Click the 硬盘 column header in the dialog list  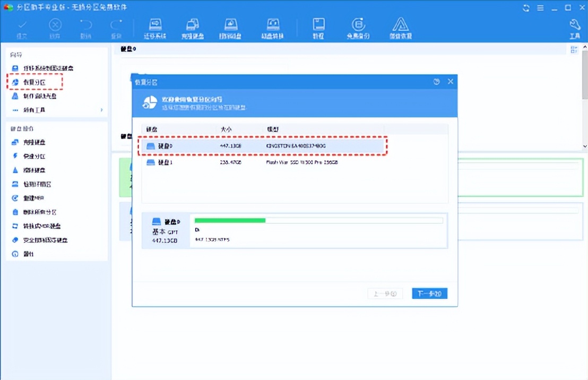click(x=151, y=129)
